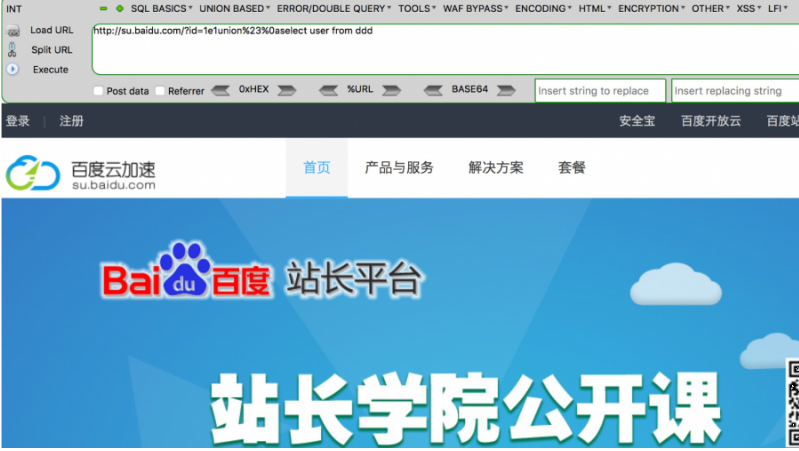Click the green plus icon in HackBar

120,9
